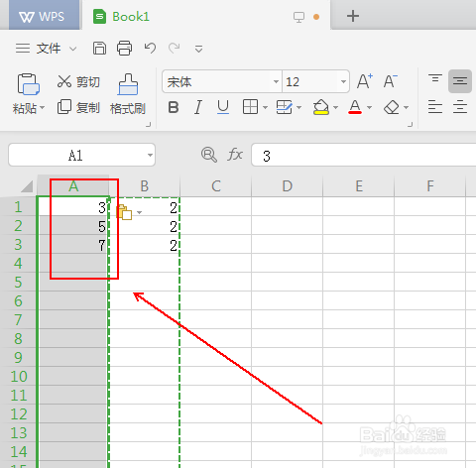Screen dimensions: 476x468
Task: Print the workbook with the printer icon
Action: pyautogui.click(x=125, y=49)
